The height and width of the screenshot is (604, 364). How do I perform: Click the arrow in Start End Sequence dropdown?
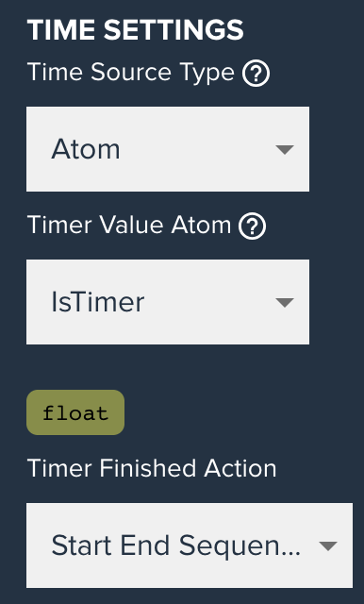[328, 545]
